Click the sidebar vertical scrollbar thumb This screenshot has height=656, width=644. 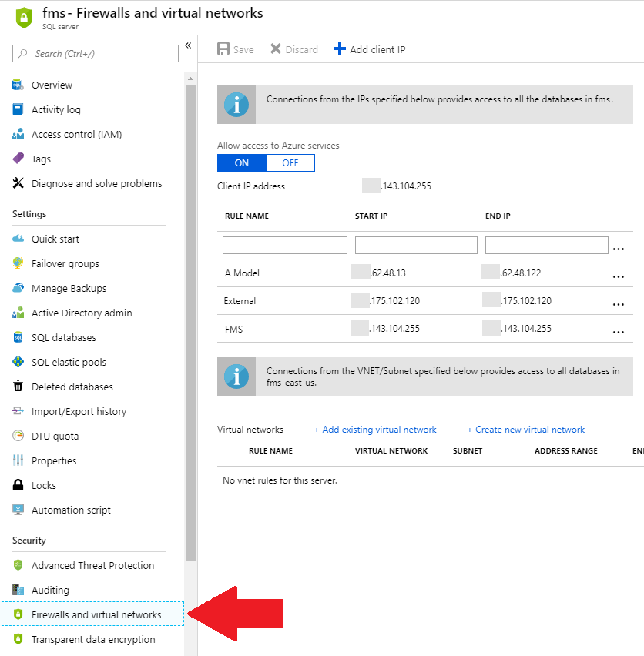[191, 322]
